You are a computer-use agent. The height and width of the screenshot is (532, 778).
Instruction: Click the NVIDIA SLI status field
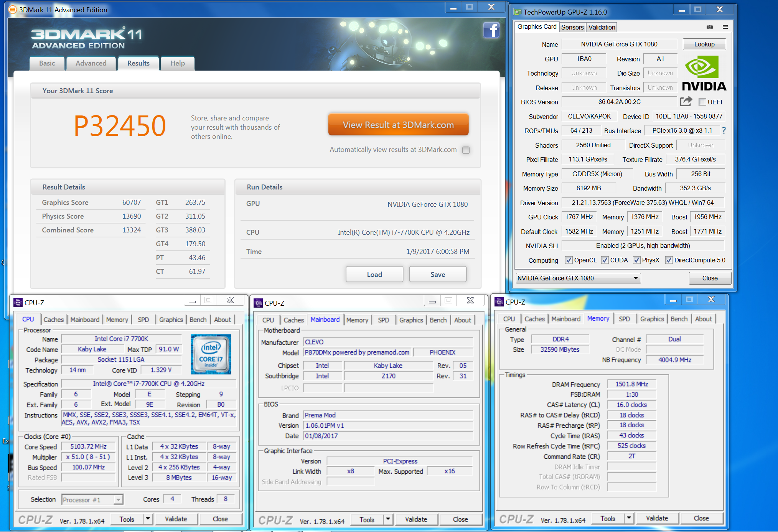tap(643, 245)
